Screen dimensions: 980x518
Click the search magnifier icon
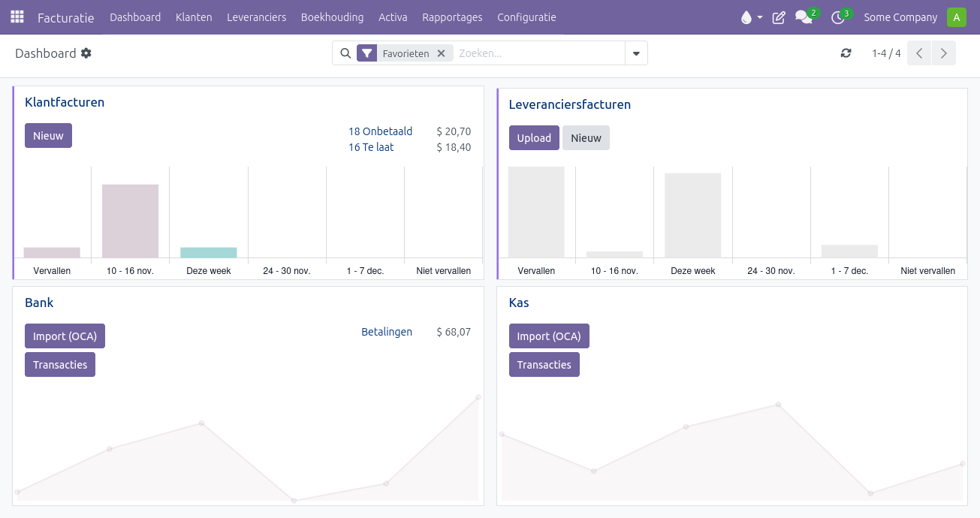345,53
